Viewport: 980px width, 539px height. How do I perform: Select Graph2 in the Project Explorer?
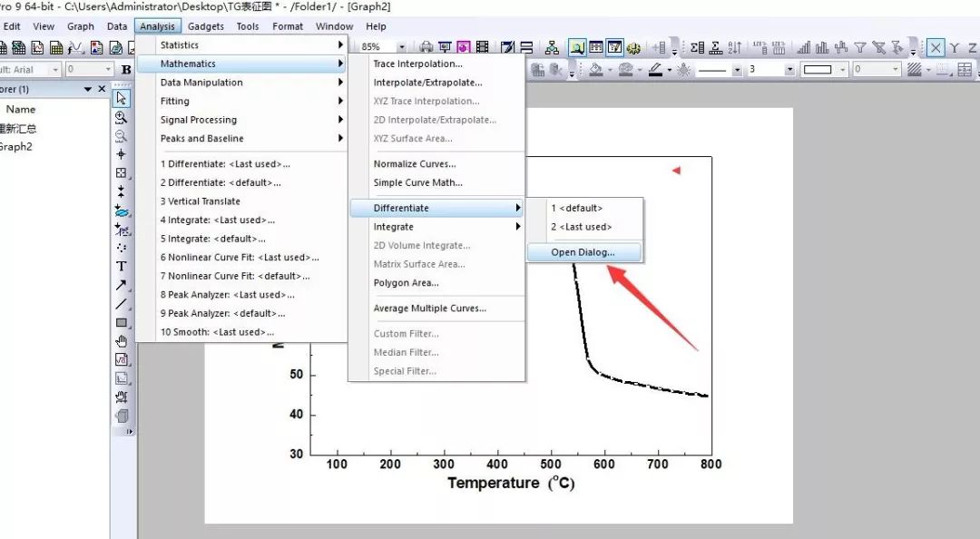(x=16, y=146)
